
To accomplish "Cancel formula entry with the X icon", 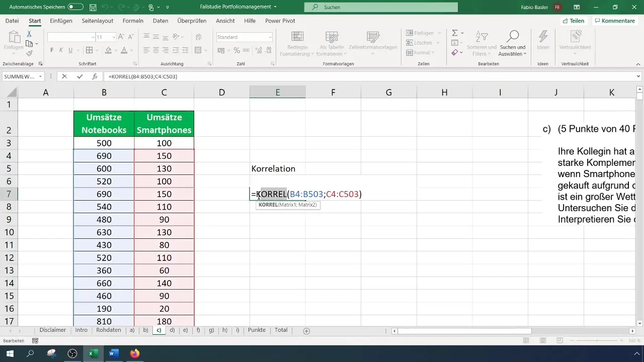I will click(64, 76).
